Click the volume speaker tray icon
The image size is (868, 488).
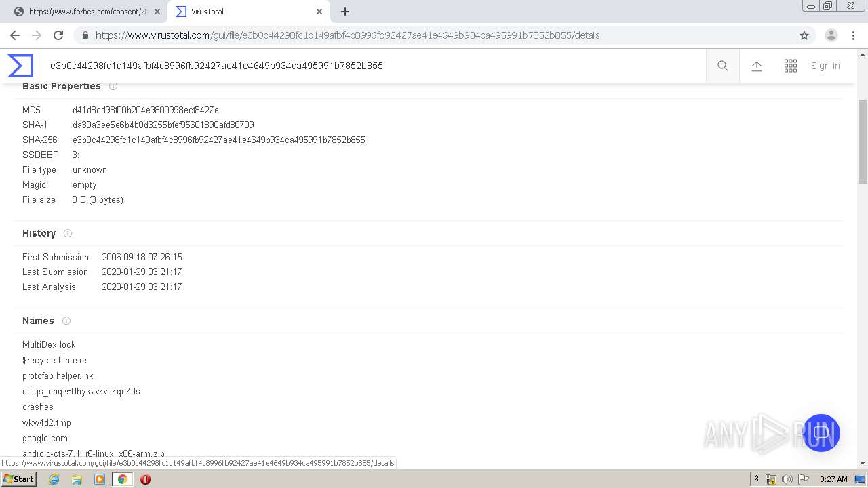pyautogui.click(x=787, y=479)
